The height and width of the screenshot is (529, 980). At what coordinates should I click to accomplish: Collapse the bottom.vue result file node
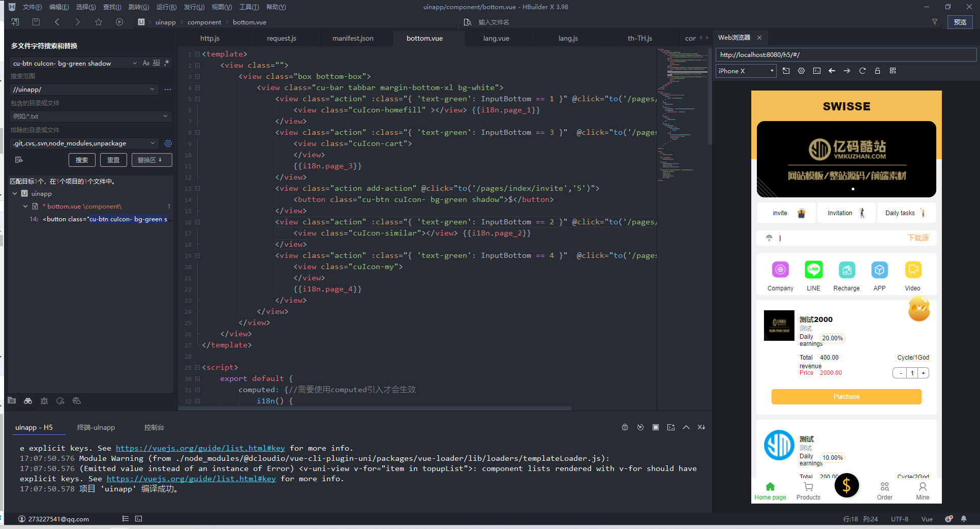25,206
